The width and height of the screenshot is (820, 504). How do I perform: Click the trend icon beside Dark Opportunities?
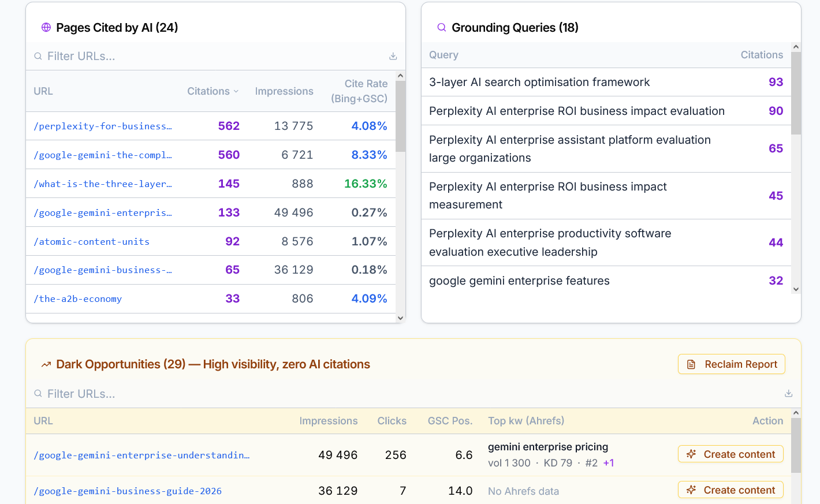pyautogui.click(x=46, y=364)
